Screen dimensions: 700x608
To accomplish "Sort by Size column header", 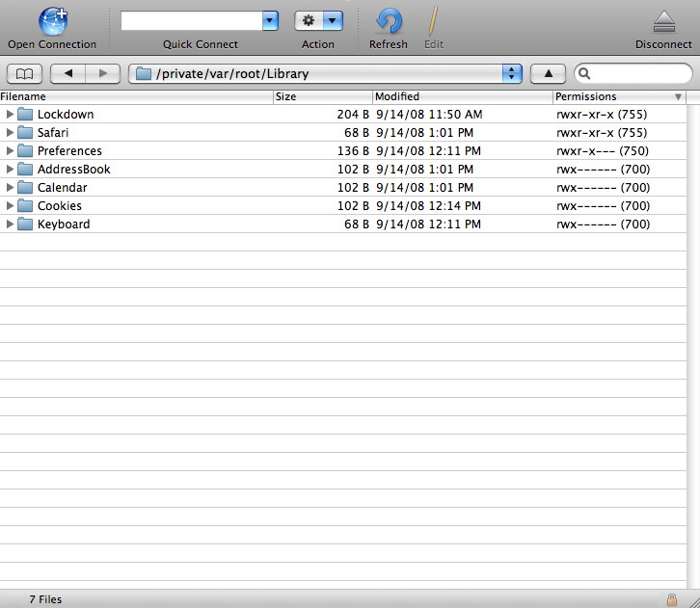I will pos(323,96).
